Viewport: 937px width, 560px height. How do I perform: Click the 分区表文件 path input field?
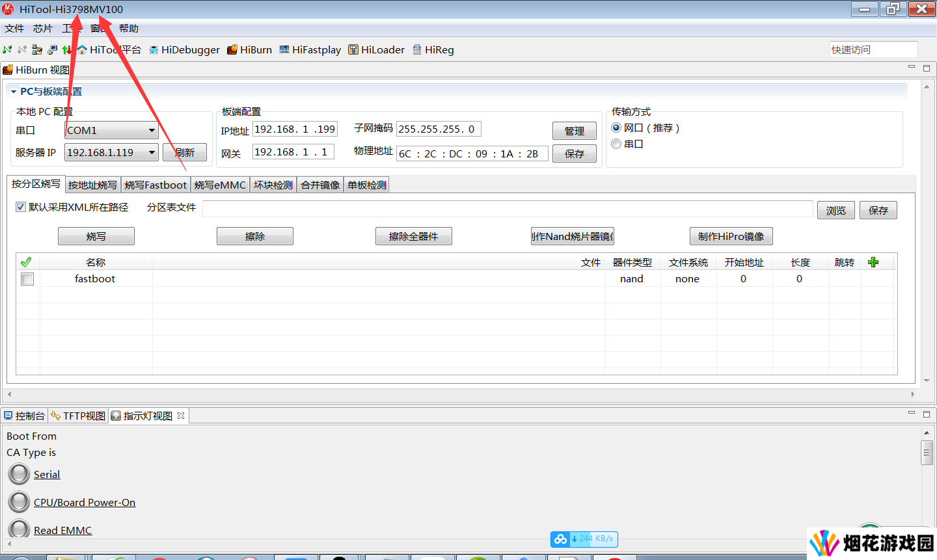coord(508,209)
